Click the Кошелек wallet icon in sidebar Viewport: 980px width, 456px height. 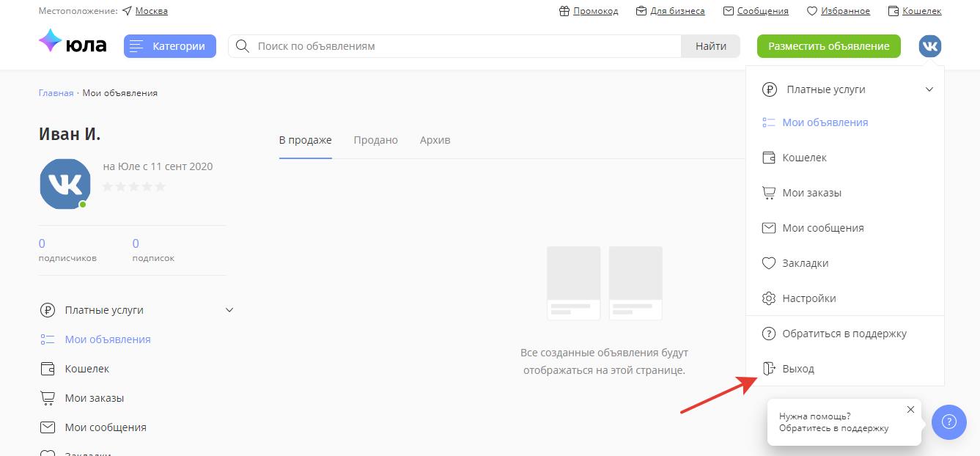pos(48,369)
